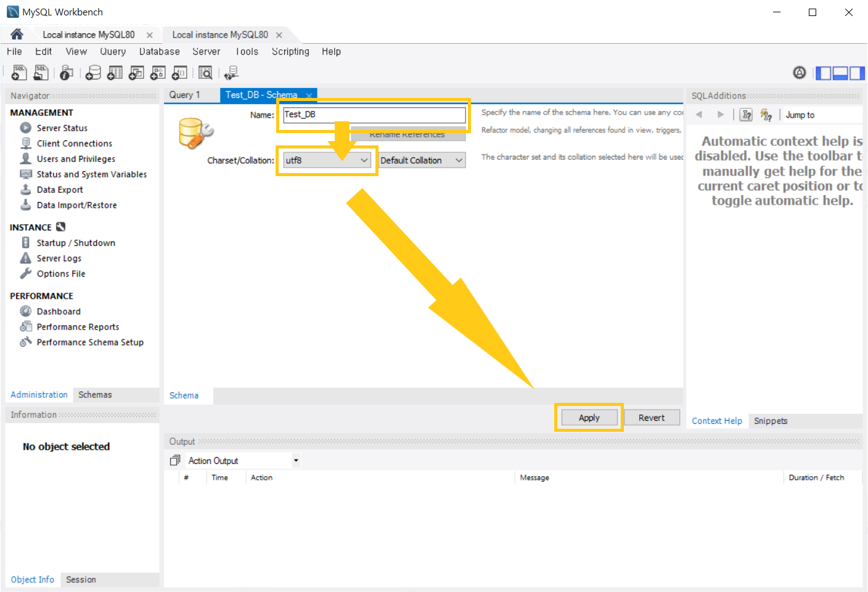Click the Revert button

pos(652,418)
